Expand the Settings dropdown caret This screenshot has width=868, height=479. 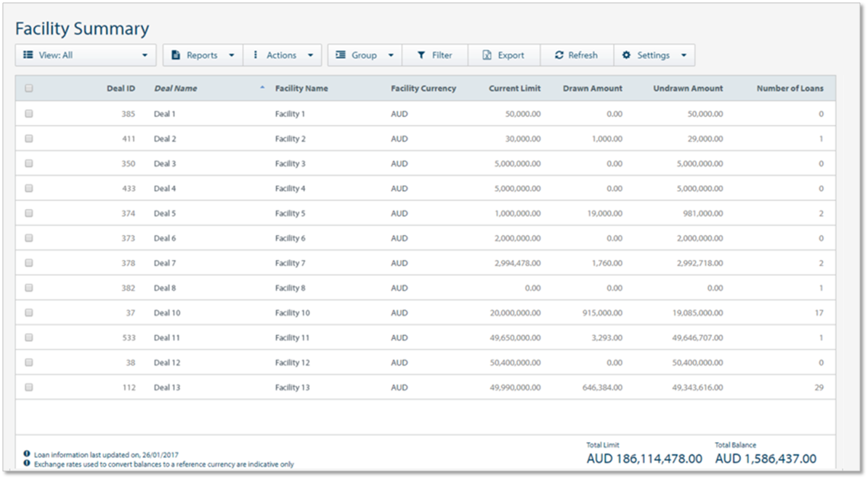[x=684, y=55]
